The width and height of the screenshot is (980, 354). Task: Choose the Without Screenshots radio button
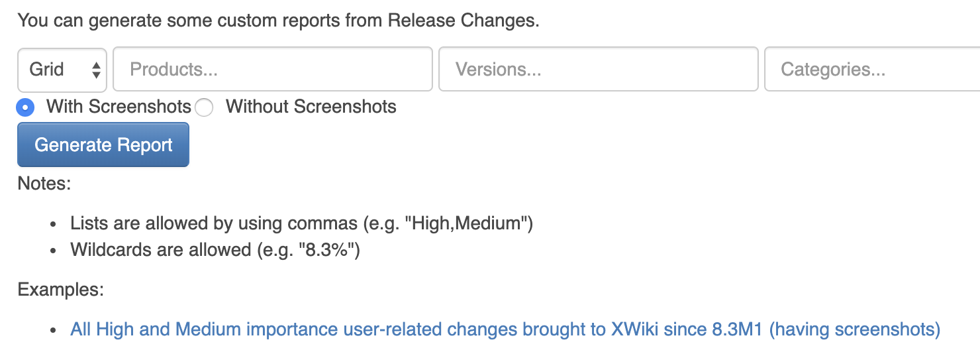(204, 107)
